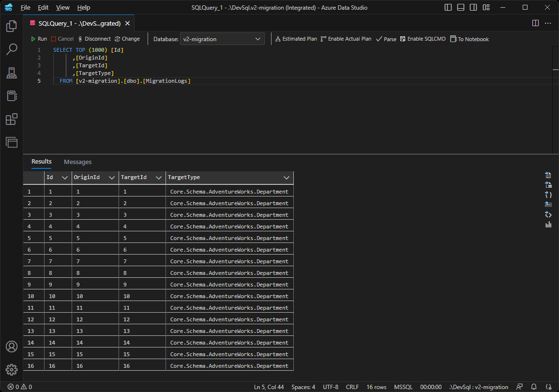559x392 pixels.
Task: Open the Search view in activity bar
Action: (x=12, y=49)
